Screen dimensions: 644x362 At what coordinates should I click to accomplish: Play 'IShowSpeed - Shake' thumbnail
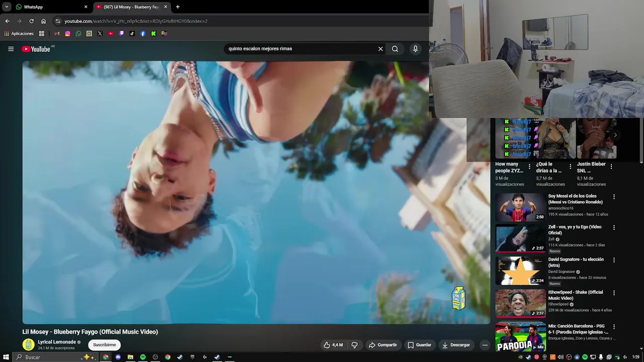pyautogui.click(x=520, y=303)
